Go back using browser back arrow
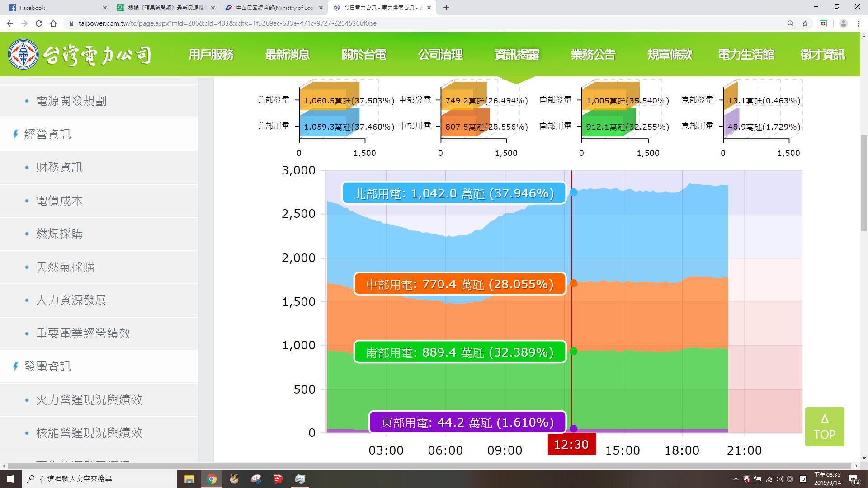Screen dimensions: 868x488 click(10, 23)
